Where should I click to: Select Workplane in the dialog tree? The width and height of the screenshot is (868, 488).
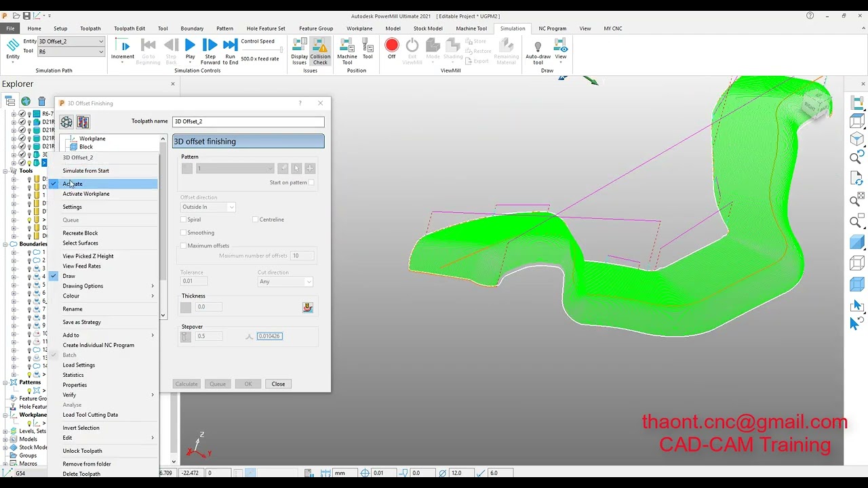click(92, 138)
